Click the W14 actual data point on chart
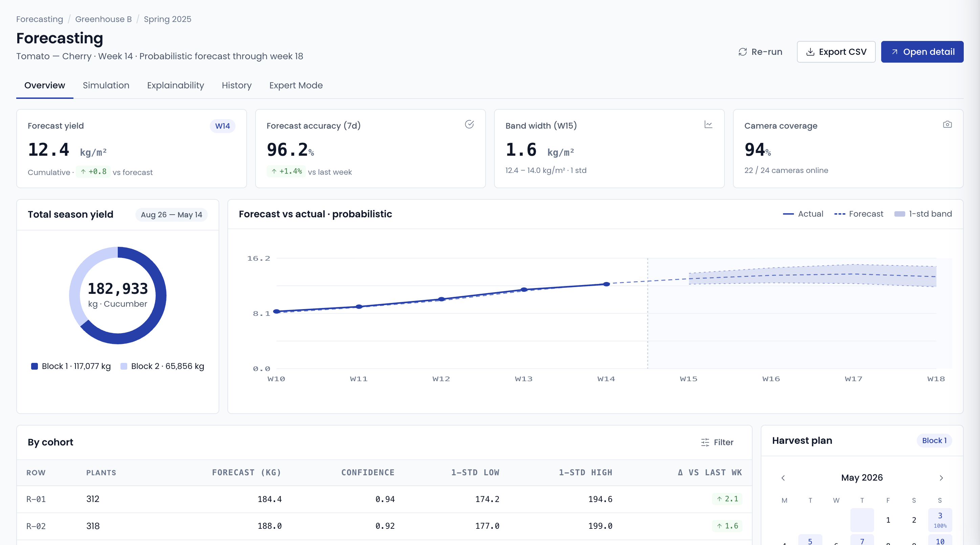 [x=606, y=284]
